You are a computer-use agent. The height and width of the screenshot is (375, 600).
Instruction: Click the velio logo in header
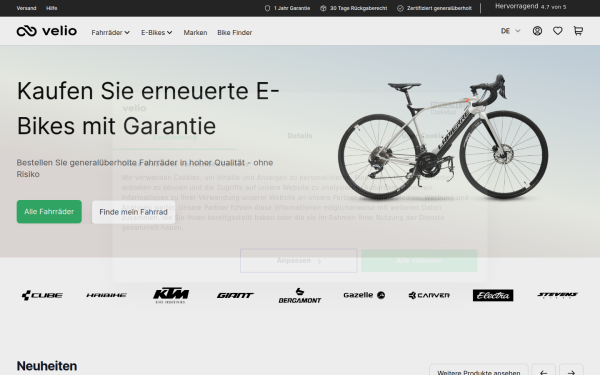coord(47,31)
